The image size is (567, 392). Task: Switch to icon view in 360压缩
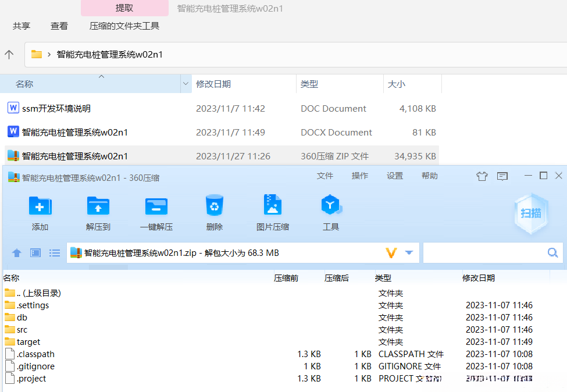(x=35, y=253)
